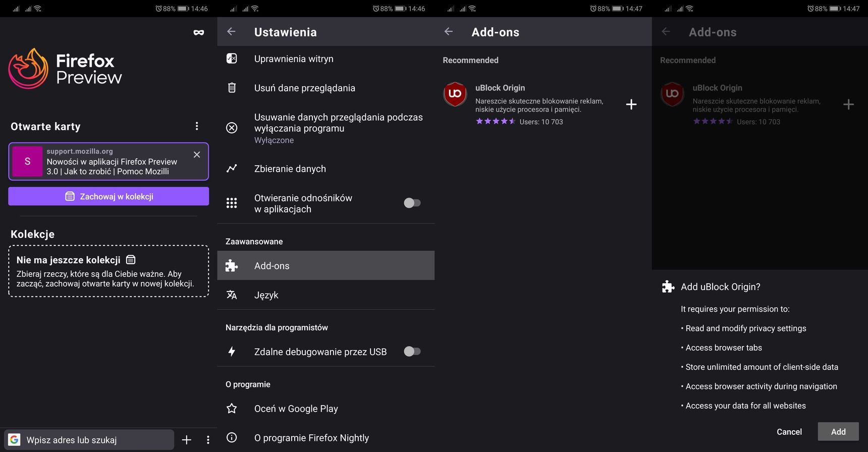This screenshot has height=452, width=868.
Task: Select the support.mozilla.org tab thumbnail
Action: tap(27, 162)
